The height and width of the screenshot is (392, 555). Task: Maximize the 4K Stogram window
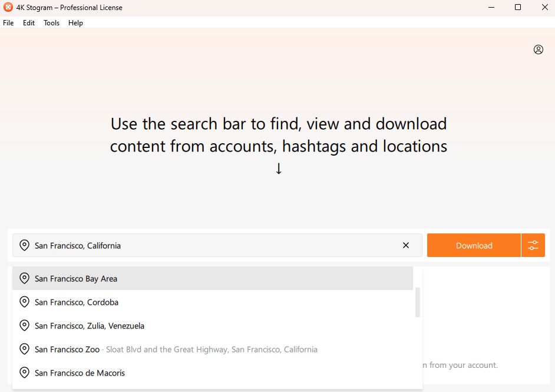point(518,7)
